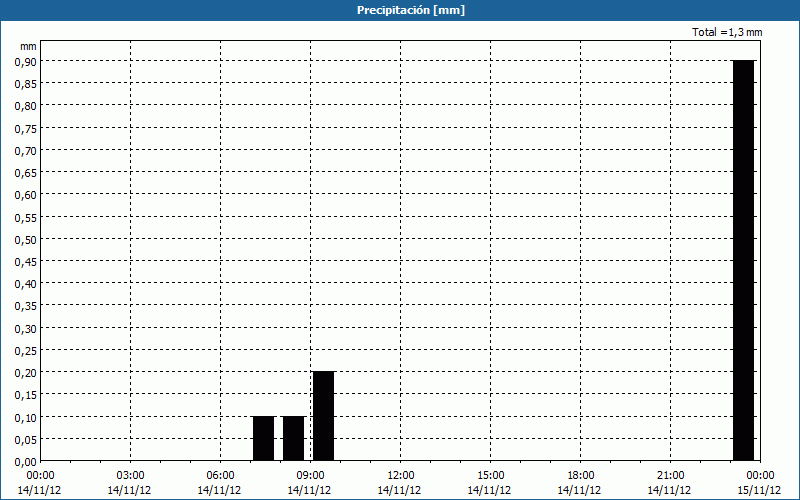Screen dimensions: 800x500
Task: Select the 0,20 mm bar after 09:00
Action: click(x=323, y=416)
